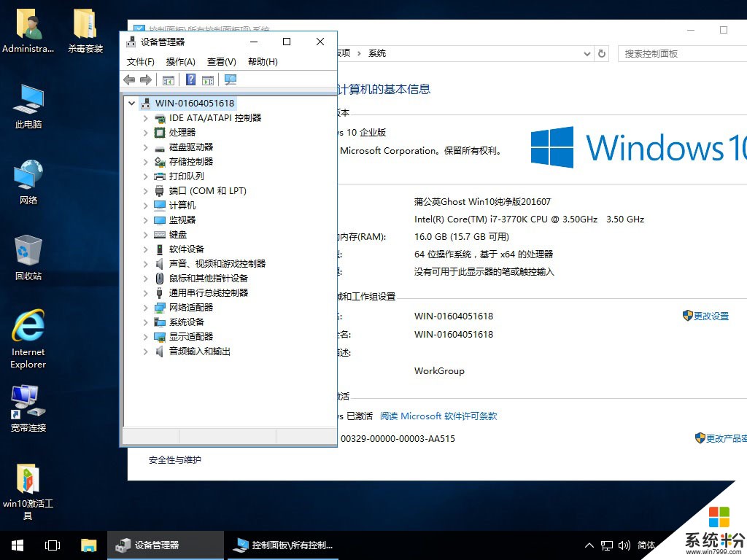Viewport: 747px width, 560px height.
Task: Open File Explorer from the taskbar
Action: pos(88,545)
